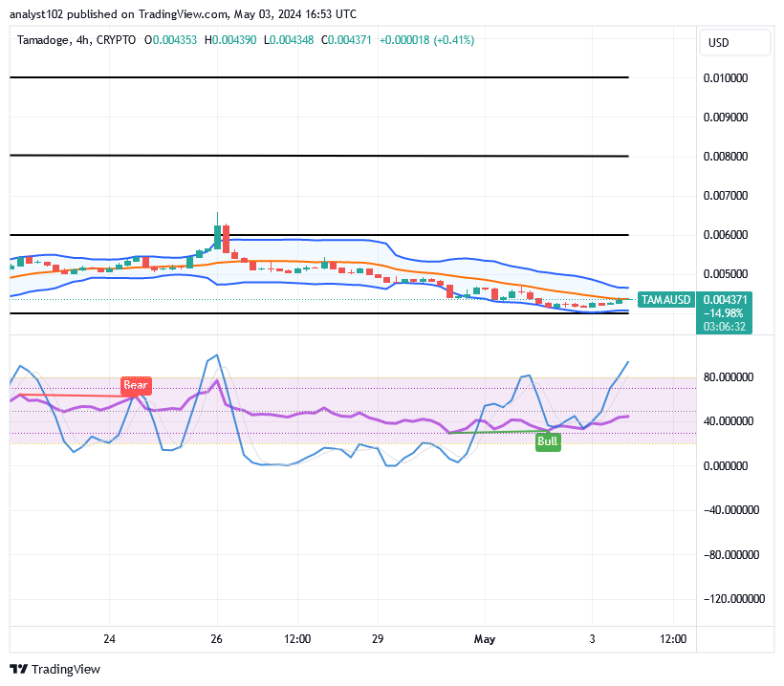784x686 pixels.
Task: Click the current price 0.004371 label
Action: [725, 300]
